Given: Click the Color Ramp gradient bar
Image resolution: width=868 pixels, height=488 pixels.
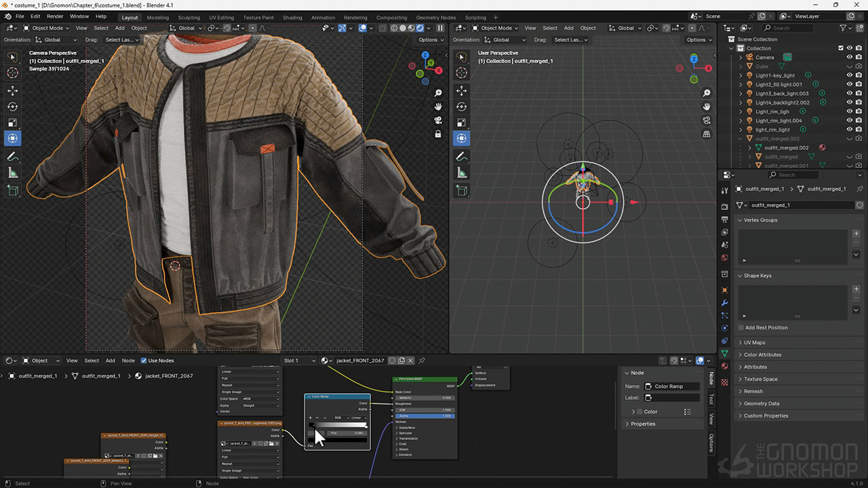Looking at the screenshot, I should [338, 426].
